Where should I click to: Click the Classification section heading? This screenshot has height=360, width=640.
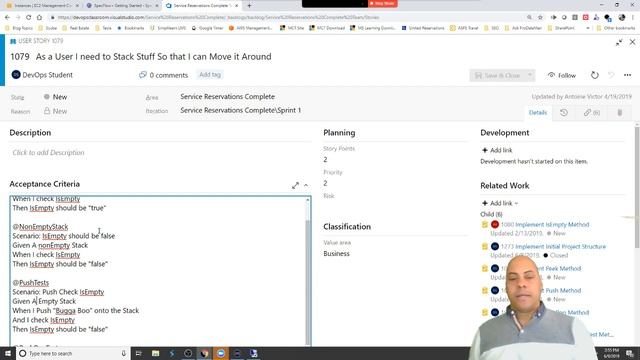(347, 227)
